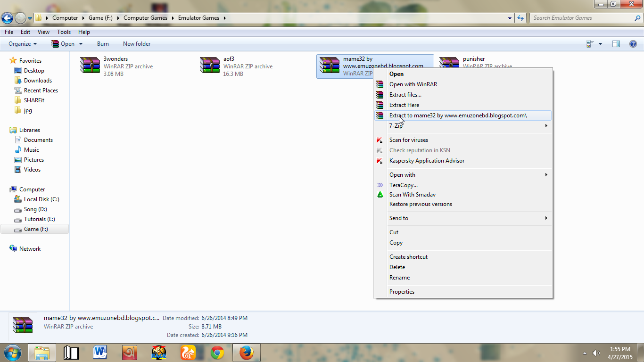Switch to Firefox on the taskbar

tap(247, 353)
